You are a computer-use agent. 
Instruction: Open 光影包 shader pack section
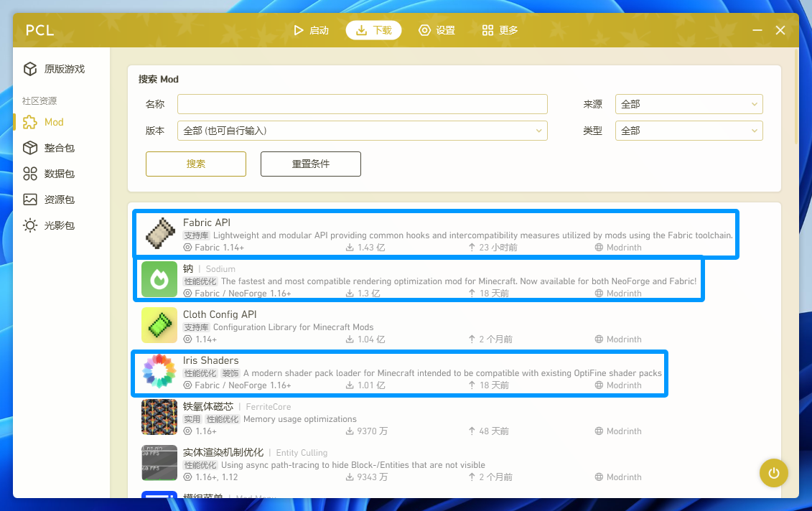(59, 225)
